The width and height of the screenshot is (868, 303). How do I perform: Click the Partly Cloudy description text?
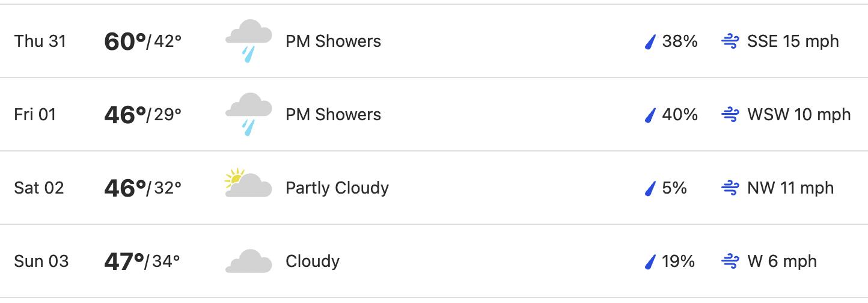[337, 188]
